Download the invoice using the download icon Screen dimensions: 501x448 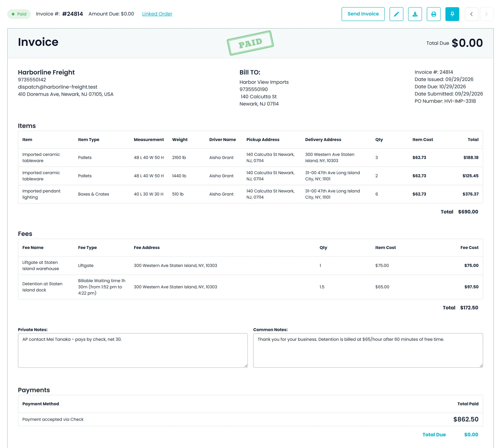click(415, 14)
